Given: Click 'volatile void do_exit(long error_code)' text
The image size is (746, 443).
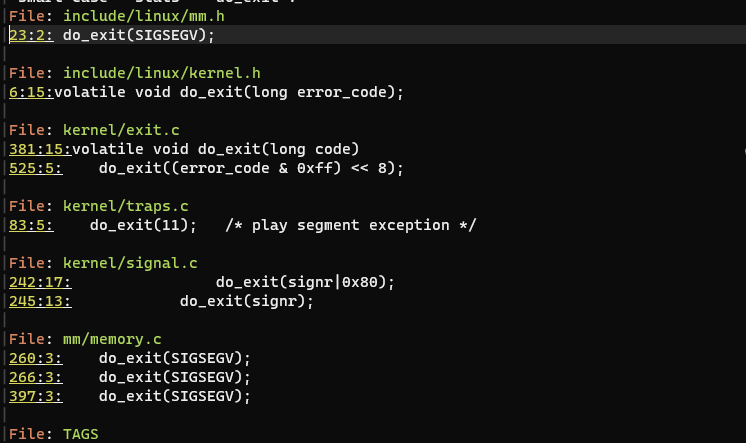Looking at the screenshot, I should (228, 92).
